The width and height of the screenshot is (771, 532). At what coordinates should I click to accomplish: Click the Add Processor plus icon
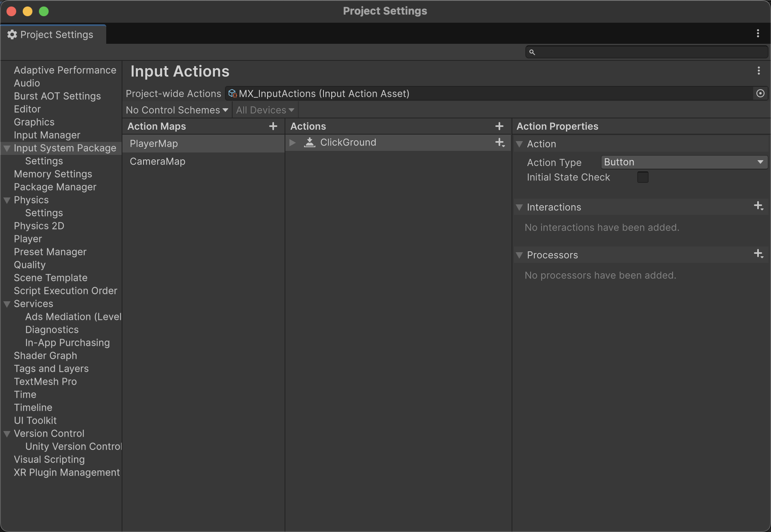758,253
